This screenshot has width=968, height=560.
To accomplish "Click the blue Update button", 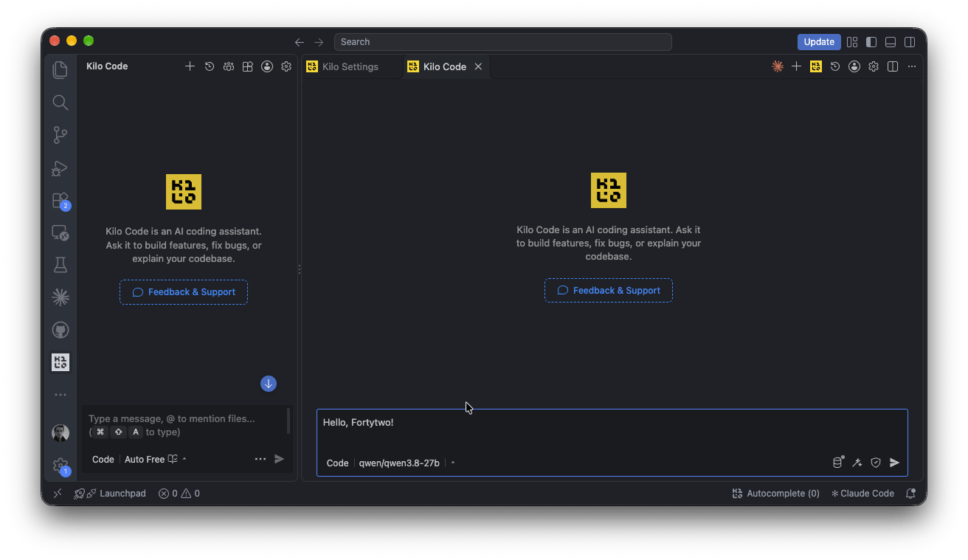I will point(819,42).
